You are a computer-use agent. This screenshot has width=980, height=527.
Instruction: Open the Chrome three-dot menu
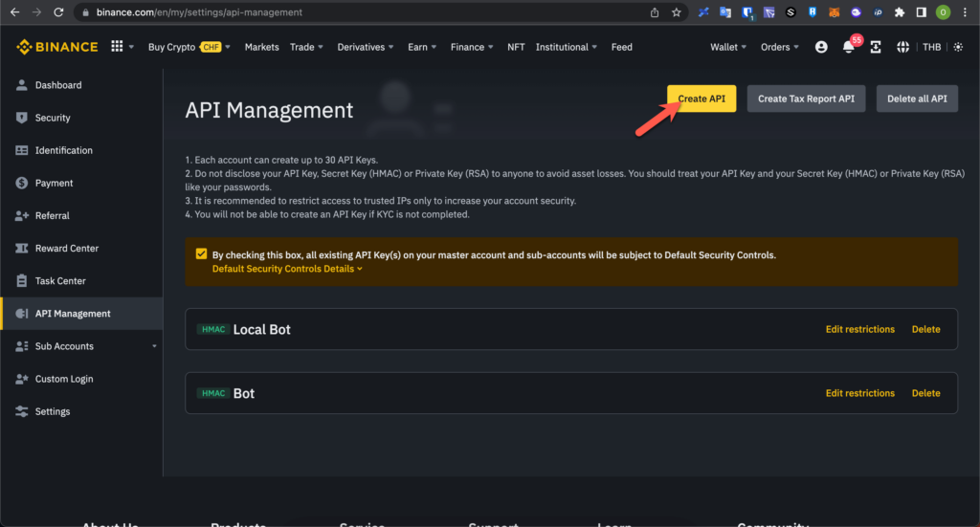coord(965,12)
